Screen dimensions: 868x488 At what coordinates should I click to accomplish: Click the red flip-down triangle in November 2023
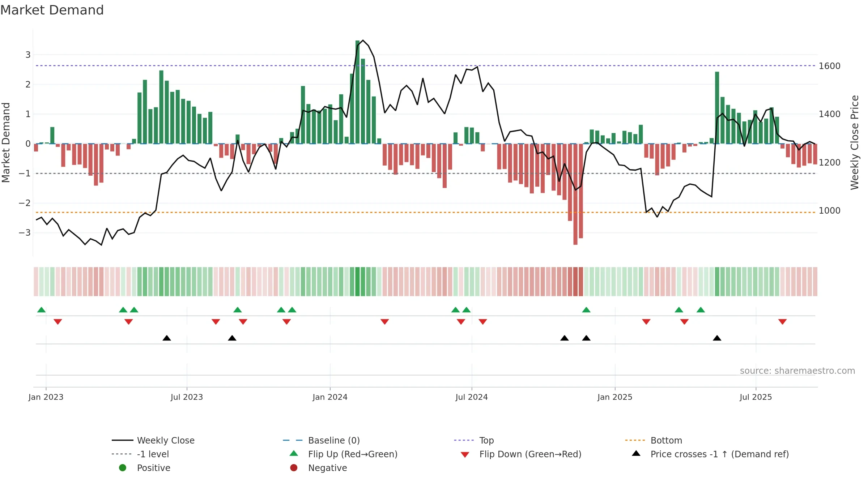click(287, 322)
